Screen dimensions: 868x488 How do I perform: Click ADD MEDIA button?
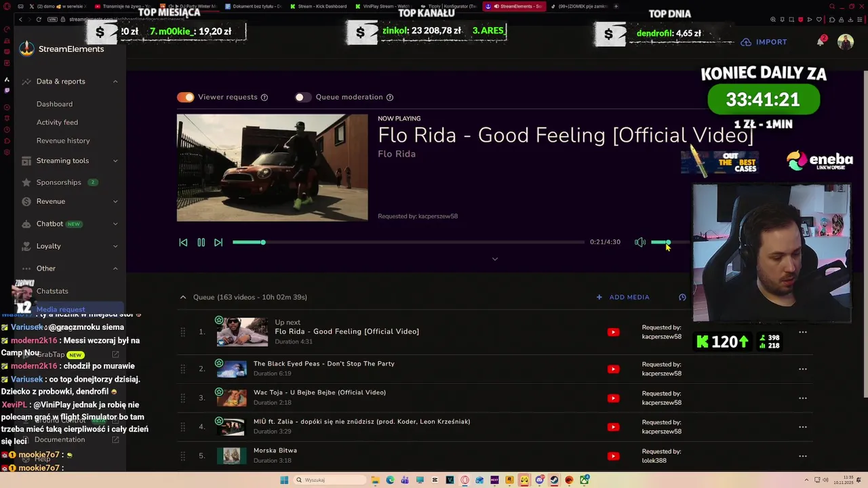click(623, 297)
